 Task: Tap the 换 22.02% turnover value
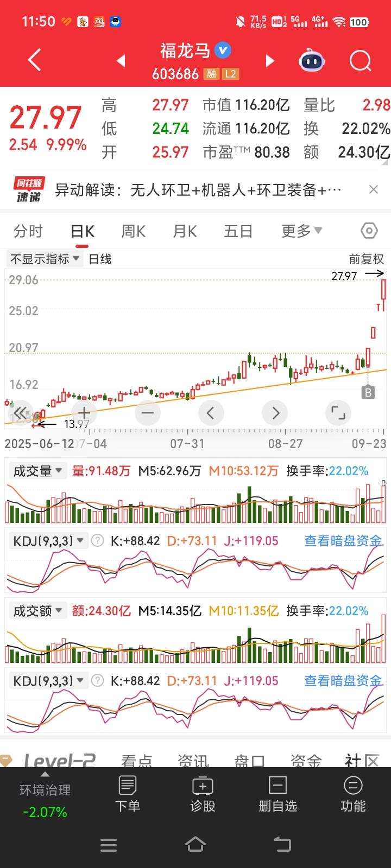click(346, 129)
